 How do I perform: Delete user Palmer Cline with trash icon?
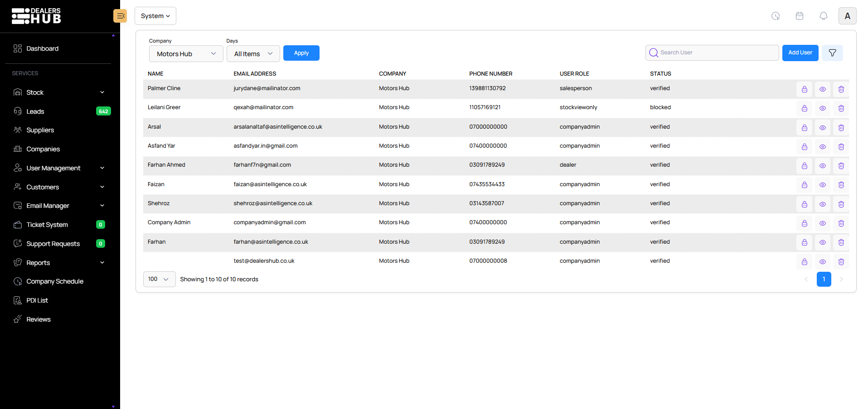(841, 89)
